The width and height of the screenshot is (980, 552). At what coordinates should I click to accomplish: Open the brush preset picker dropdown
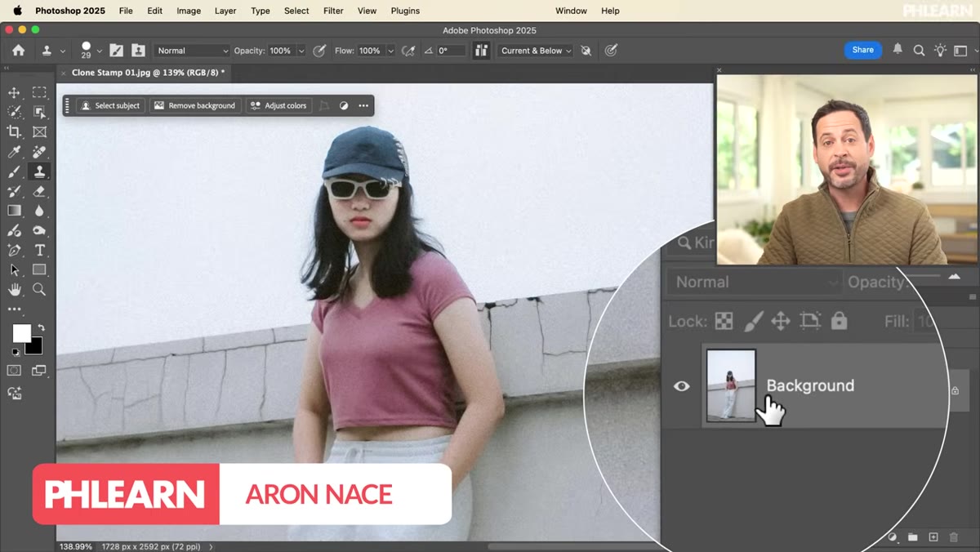[x=100, y=51]
